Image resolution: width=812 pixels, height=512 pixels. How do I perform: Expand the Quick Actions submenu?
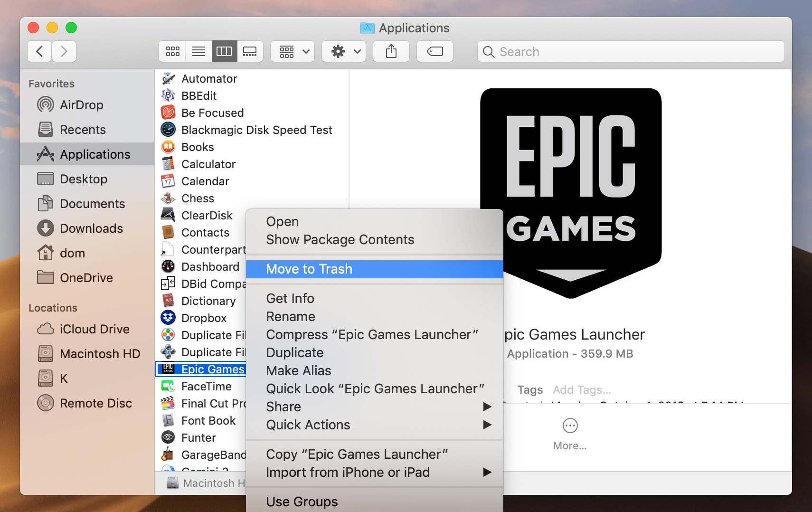tap(374, 425)
